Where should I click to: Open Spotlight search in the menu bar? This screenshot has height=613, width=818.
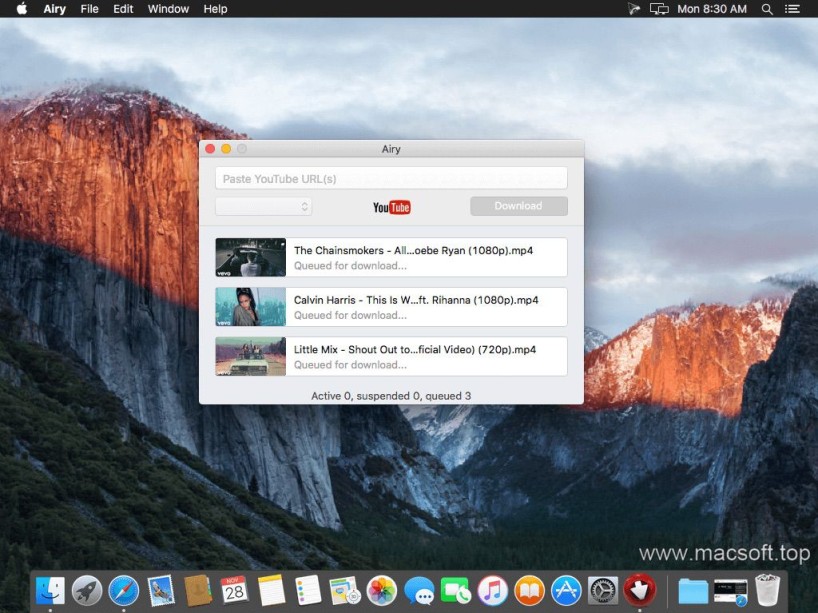click(767, 9)
